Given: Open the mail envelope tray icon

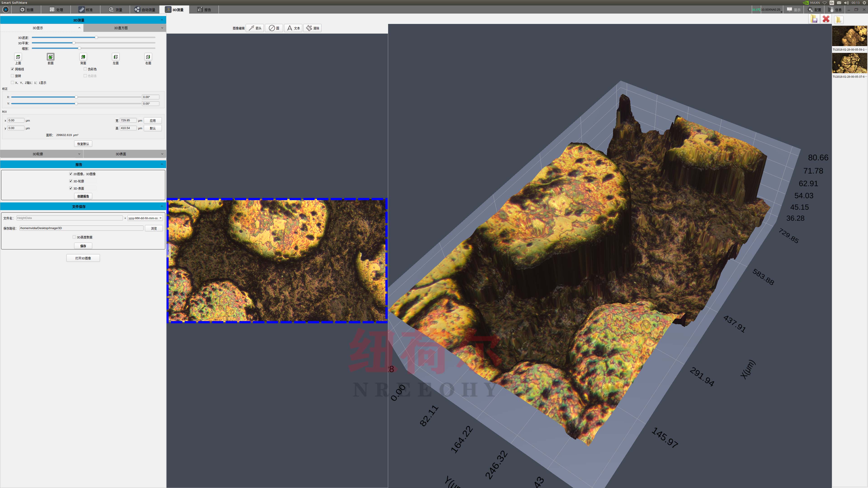Looking at the screenshot, I should pos(839,3).
